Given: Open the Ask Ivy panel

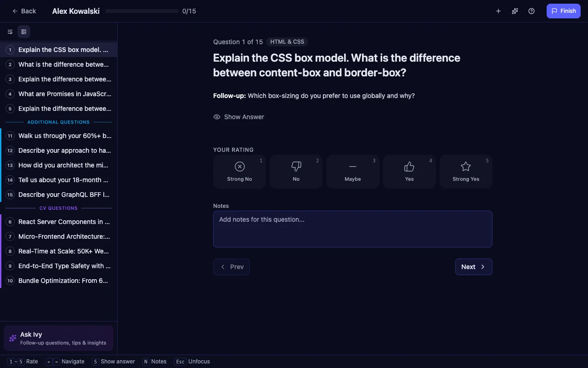Looking at the screenshot, I should click(x=58, y=339).
